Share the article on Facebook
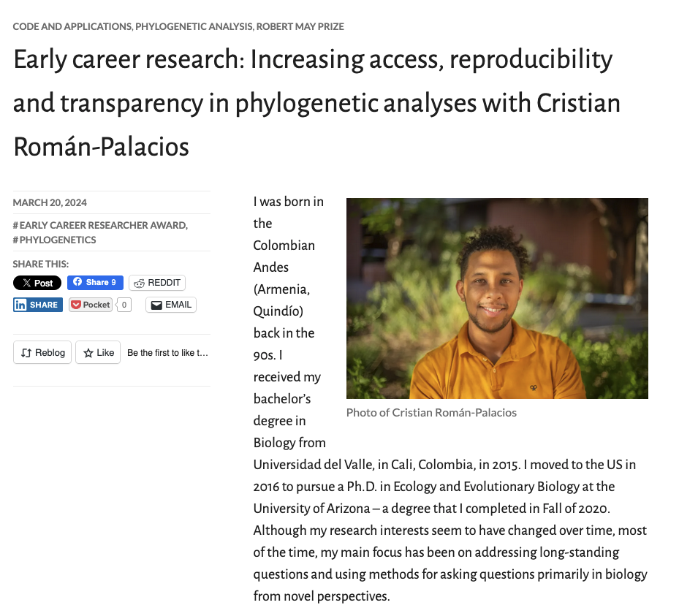Screen dimensions: 679x616 coord(95,283)
